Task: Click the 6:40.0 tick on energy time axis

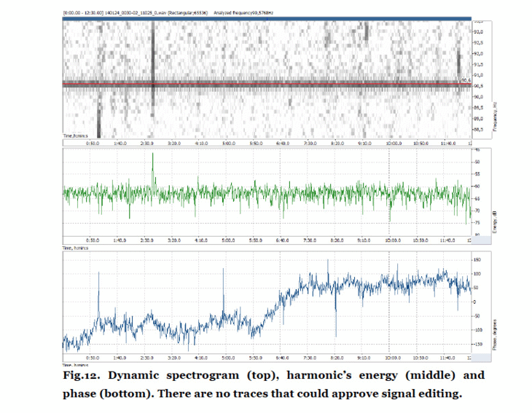Action: [x=283, y=239]
